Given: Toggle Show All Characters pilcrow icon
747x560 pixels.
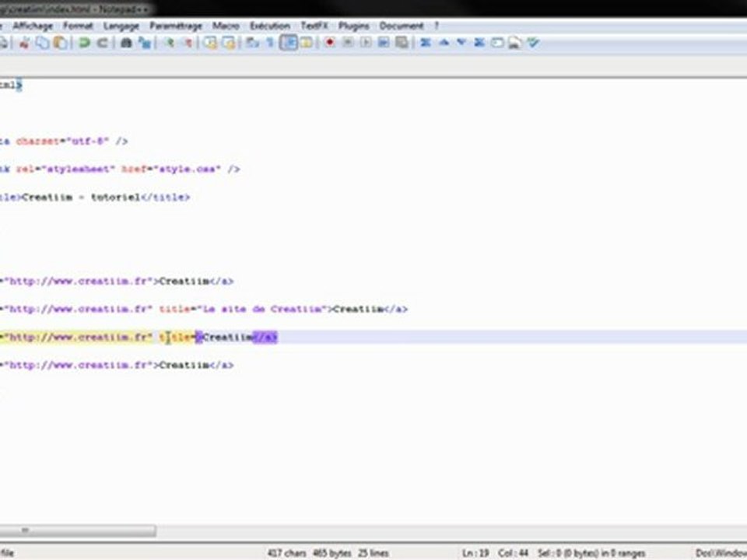Looking at the screenshot, I should point(270,43).
